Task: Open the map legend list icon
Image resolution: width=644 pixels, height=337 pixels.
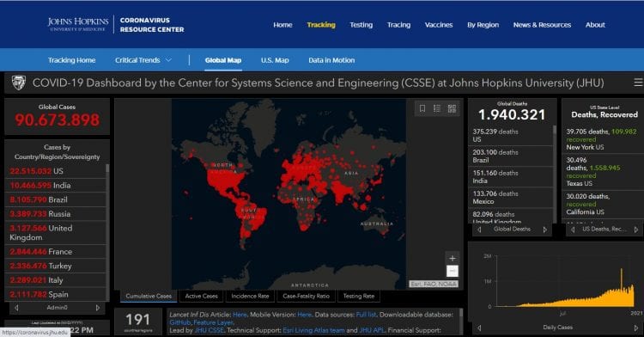Action: [437, 108]
